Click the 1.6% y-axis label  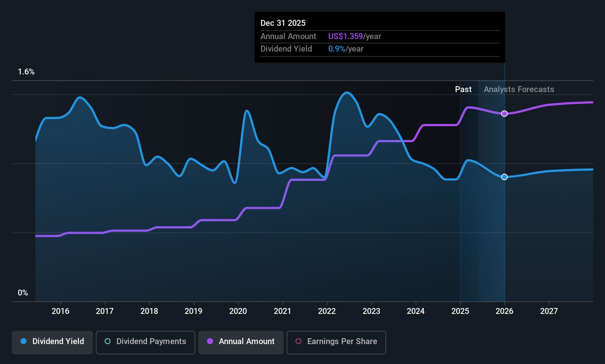click(26, 72)
